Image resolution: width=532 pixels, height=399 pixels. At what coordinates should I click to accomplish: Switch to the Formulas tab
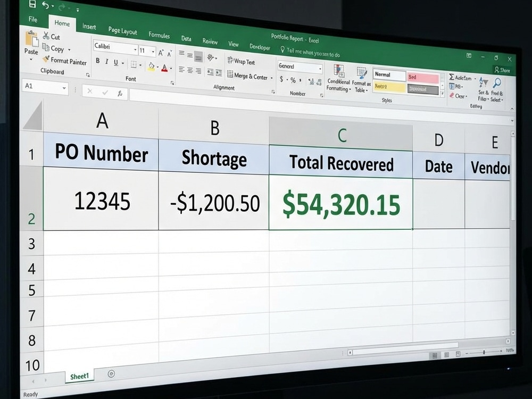(x=159, y=35)
